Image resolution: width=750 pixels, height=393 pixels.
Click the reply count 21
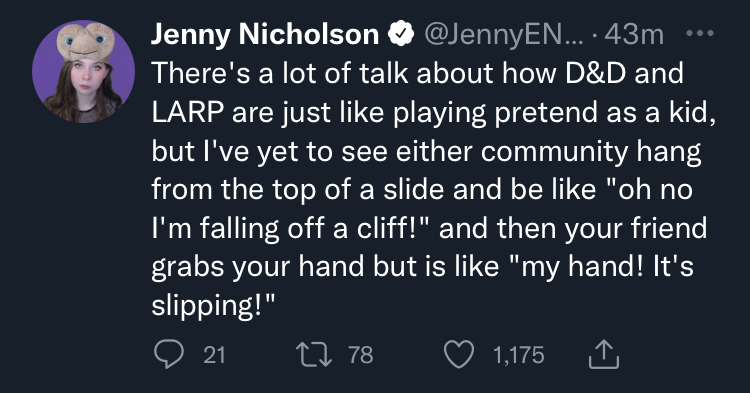pos(214,355)
